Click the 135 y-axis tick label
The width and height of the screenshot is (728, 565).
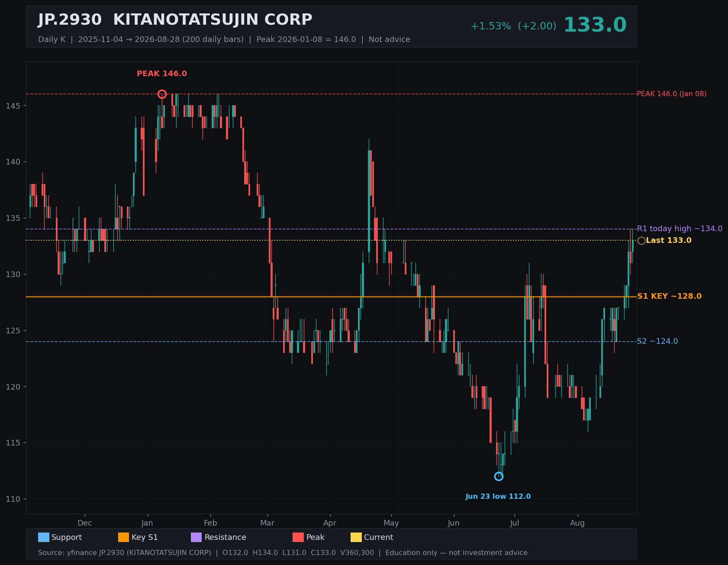[13, 218]
